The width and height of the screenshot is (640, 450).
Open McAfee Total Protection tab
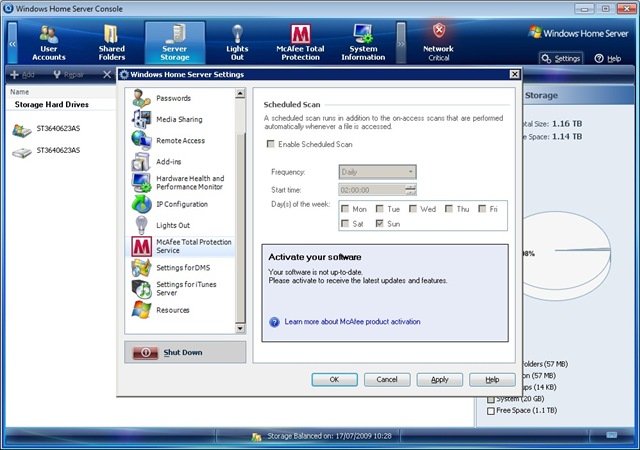click(x=300, y=43)
